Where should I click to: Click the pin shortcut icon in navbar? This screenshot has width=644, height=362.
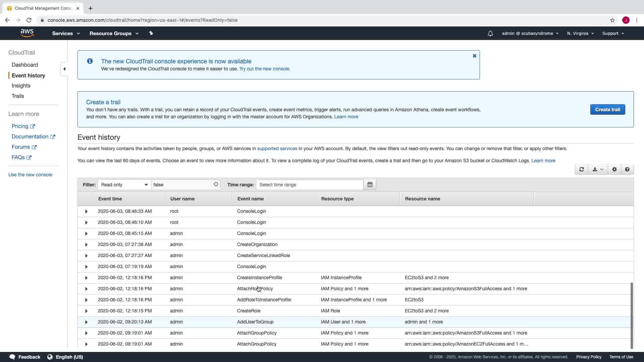coord(151,33)
